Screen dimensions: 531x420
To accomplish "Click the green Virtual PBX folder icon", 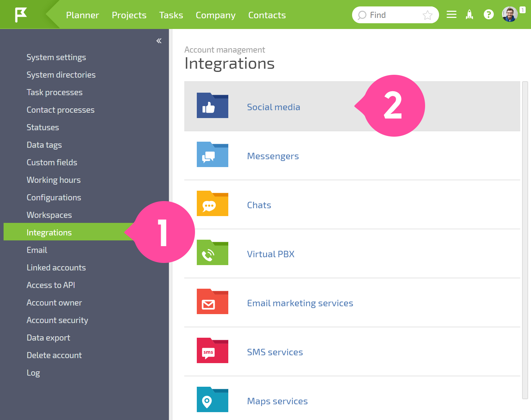I will [213, 253].
